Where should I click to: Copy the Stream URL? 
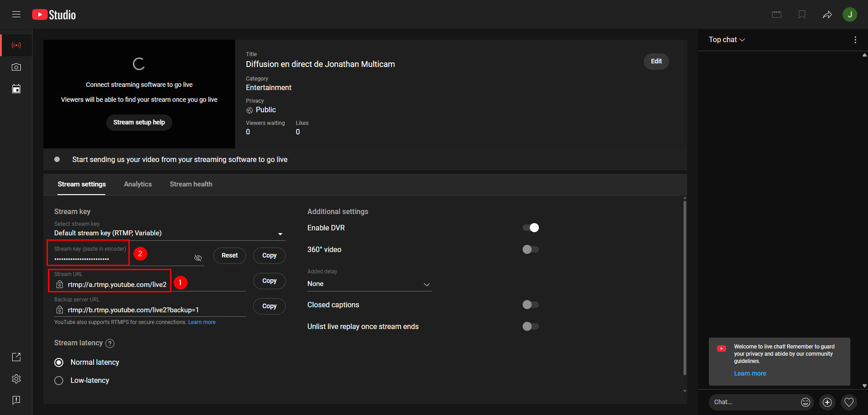coord(269,281)
